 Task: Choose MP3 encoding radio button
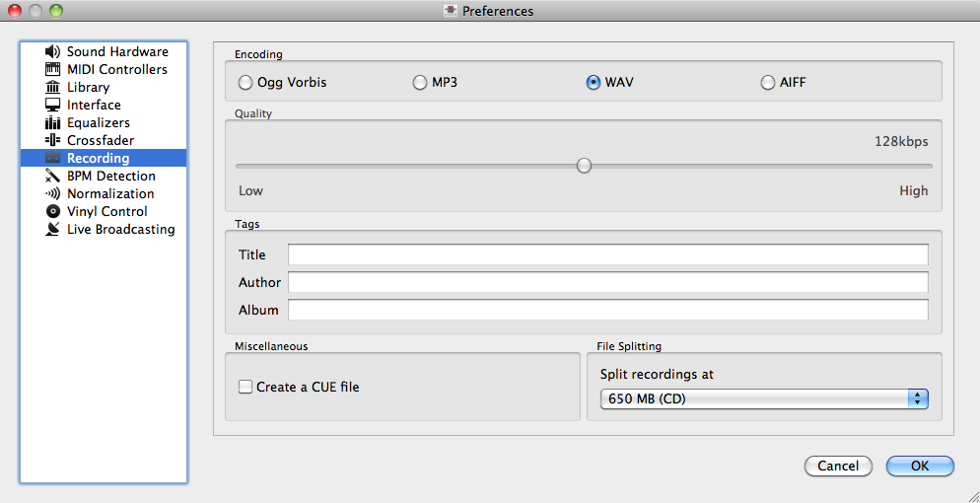coord(421,83)
